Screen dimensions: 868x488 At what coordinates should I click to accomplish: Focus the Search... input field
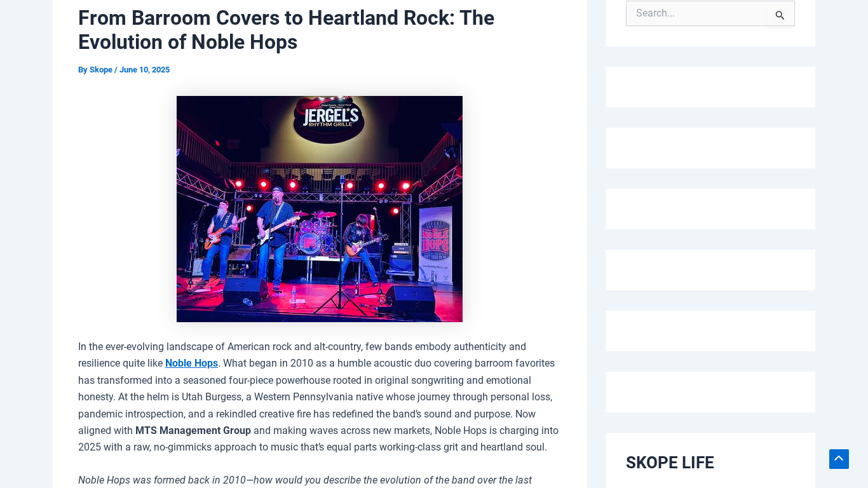coord(696,13)
